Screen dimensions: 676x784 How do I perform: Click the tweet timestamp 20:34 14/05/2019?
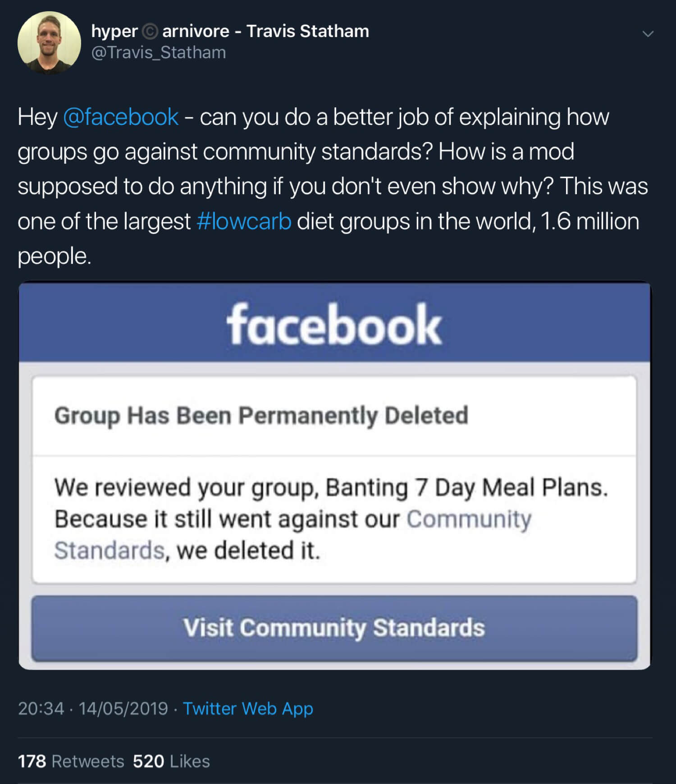[93, 708]
